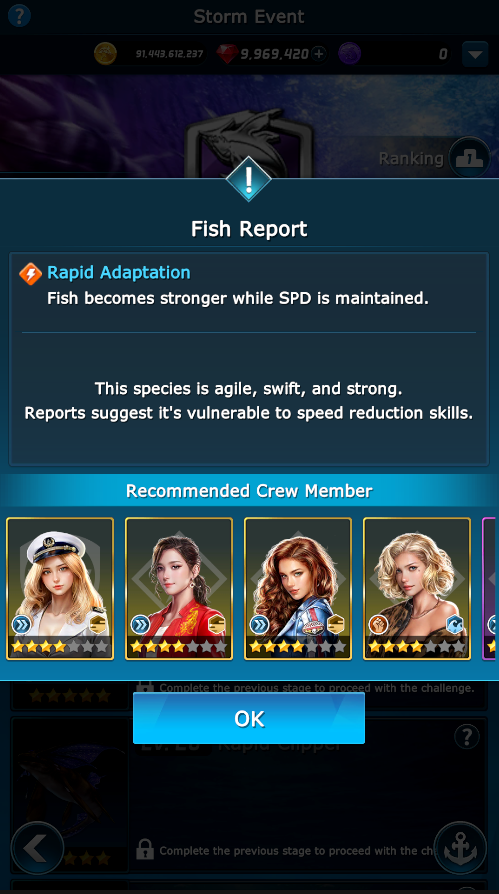Image resolution: width=499 pixels, height=894 pixels.
Task: Tap the anchor icon at bottom-right
Action: pos(460,849)
